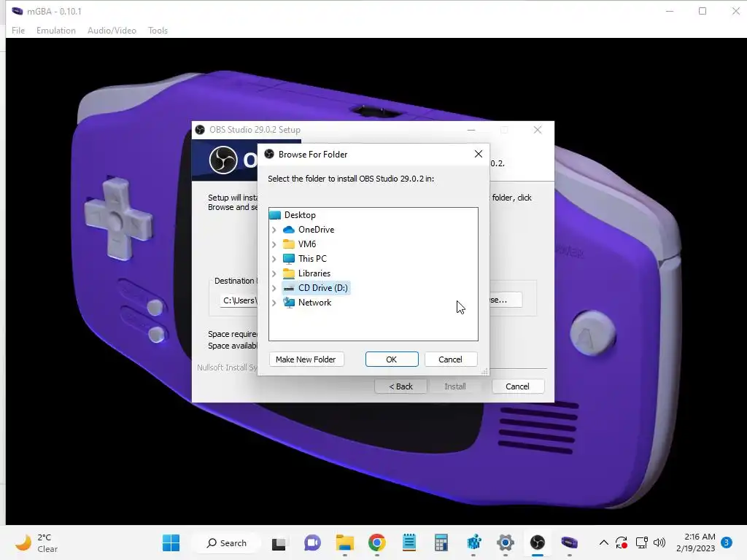Expand the OneDrive tree node

coord(274,230)
